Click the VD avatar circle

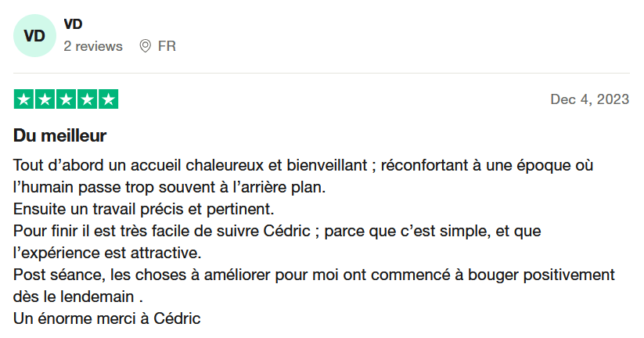click(x=34, y=36)
